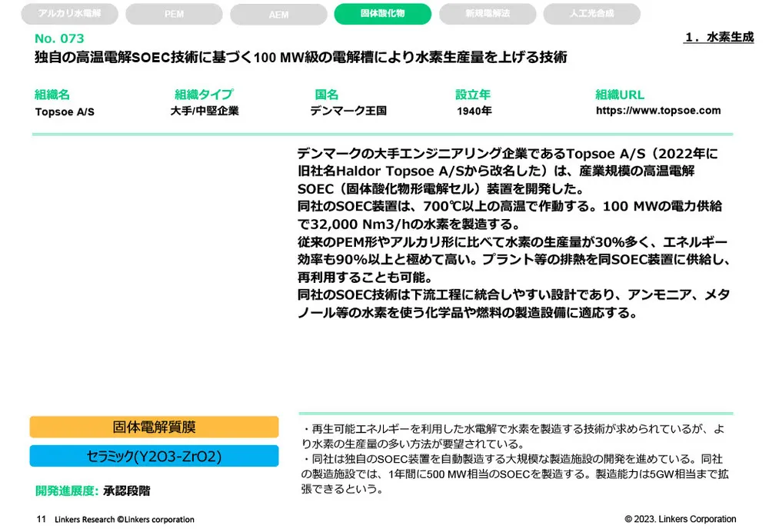
Task: Click the © 2023. Linkers Corporation copyright
Action: pyautogui.click(x=681, y=519)
